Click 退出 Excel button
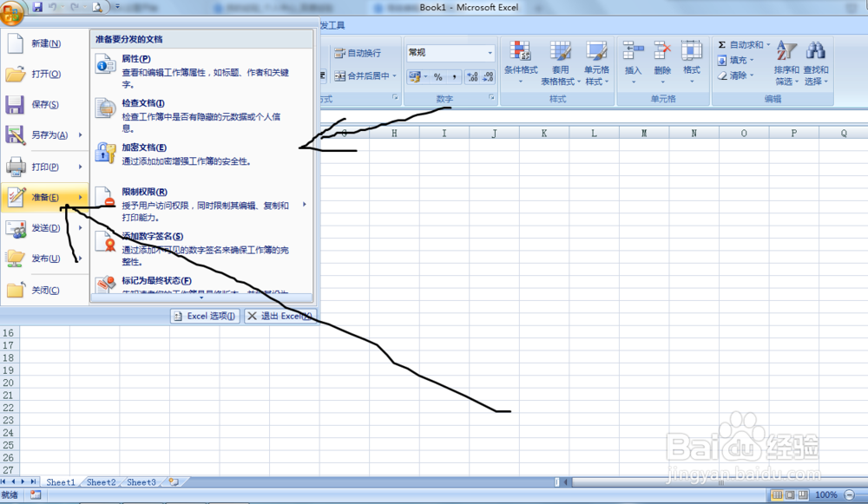 (x=280, y=316)
